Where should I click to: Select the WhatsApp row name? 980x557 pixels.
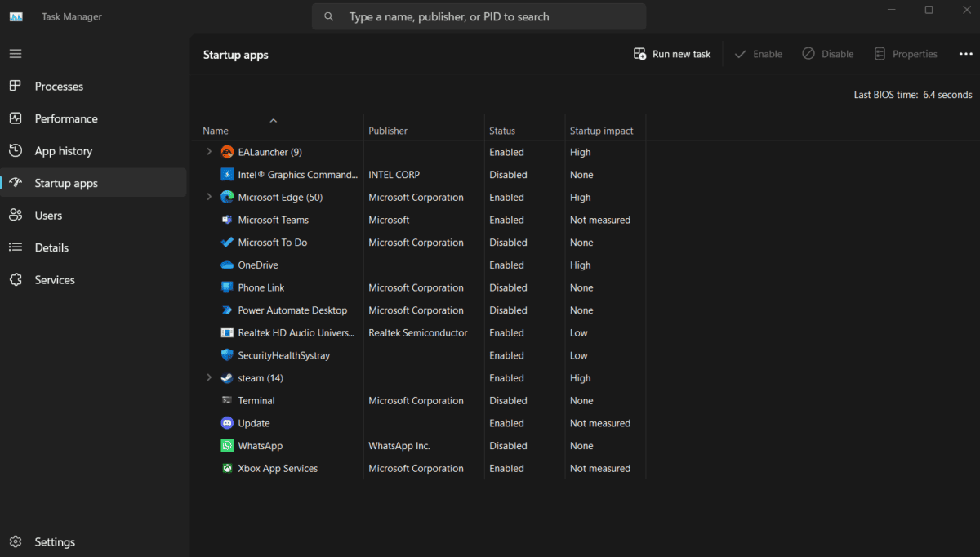pyautogui.click(x=261, y=446)
